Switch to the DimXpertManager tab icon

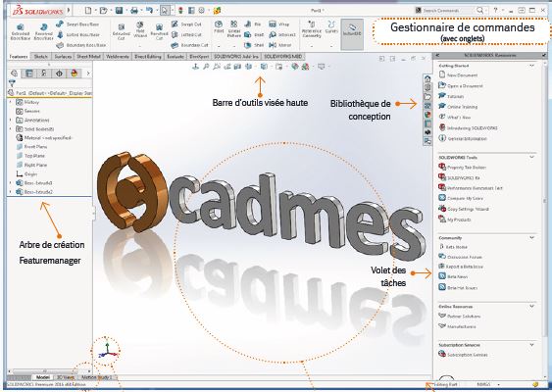click(59, 73)
